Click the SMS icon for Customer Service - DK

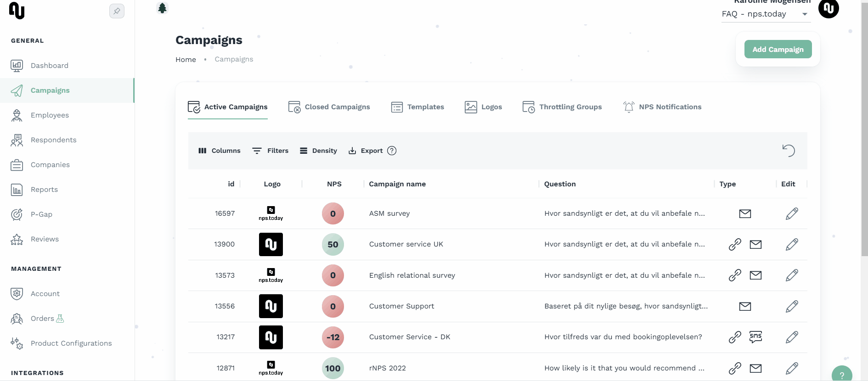click(x=755, y=337)
